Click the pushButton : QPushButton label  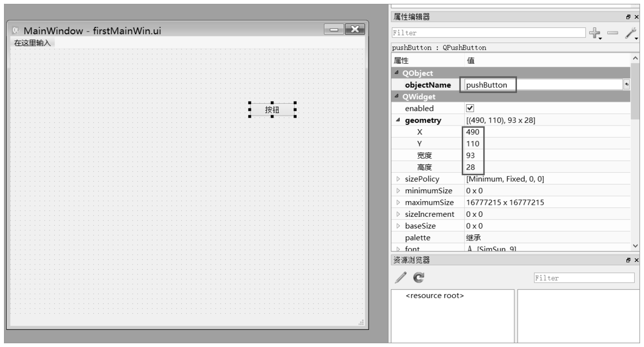tap(439, 48)
